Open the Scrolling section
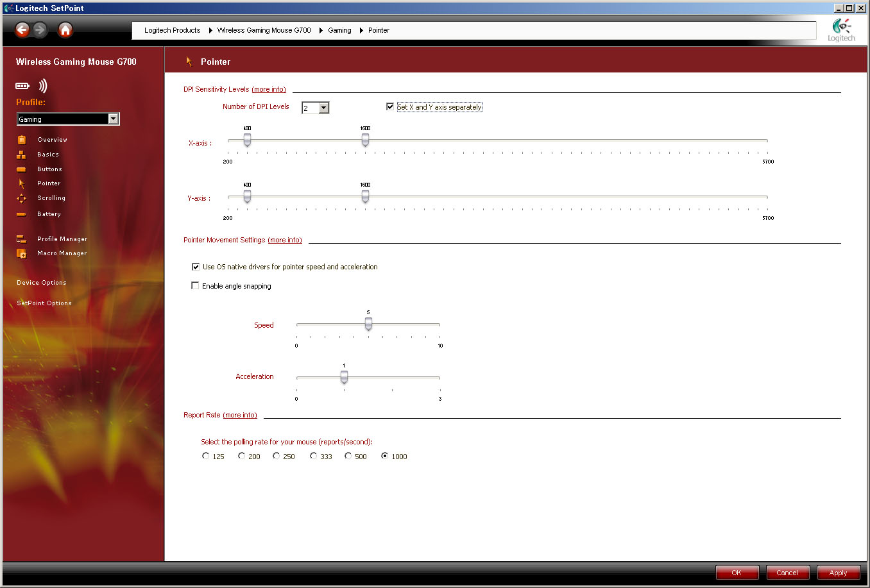Image resolution: width=870 pixels, height=588 pixels. pos(51,198)
